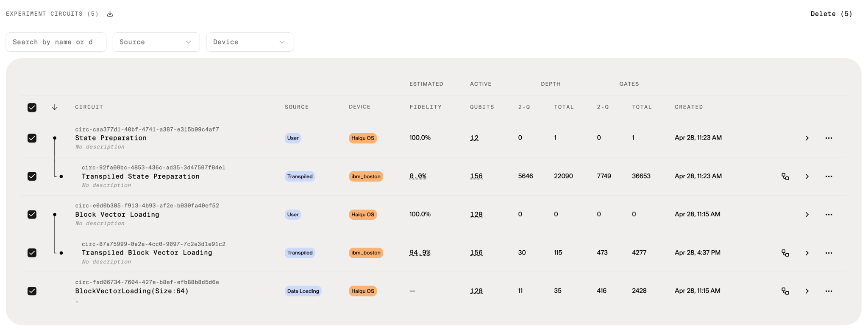Click ibm_boston tag on Transpiled State Preparation
Screen dimensions: 868x333
point(366,176)
